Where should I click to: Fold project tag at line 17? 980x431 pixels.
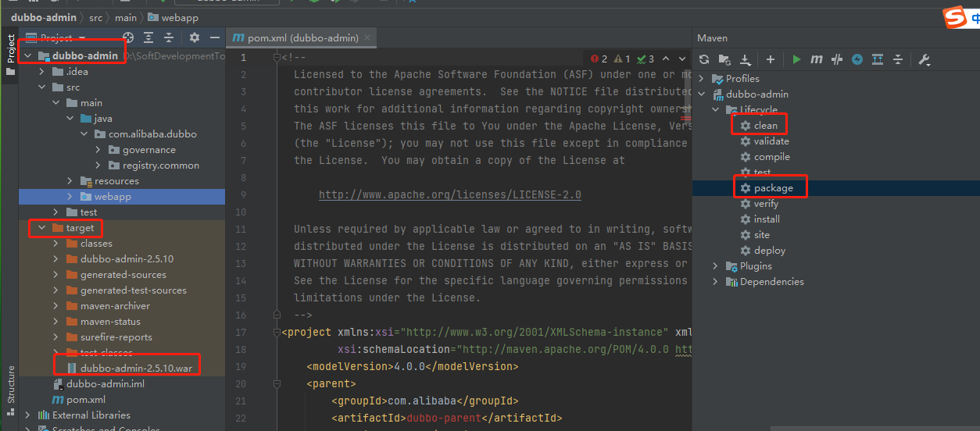pos(277,332)
